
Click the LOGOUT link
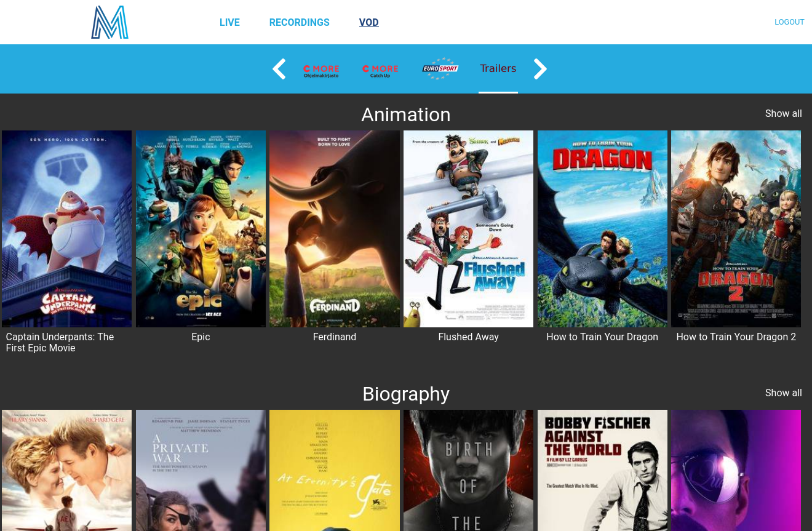[x=789, y=22]
